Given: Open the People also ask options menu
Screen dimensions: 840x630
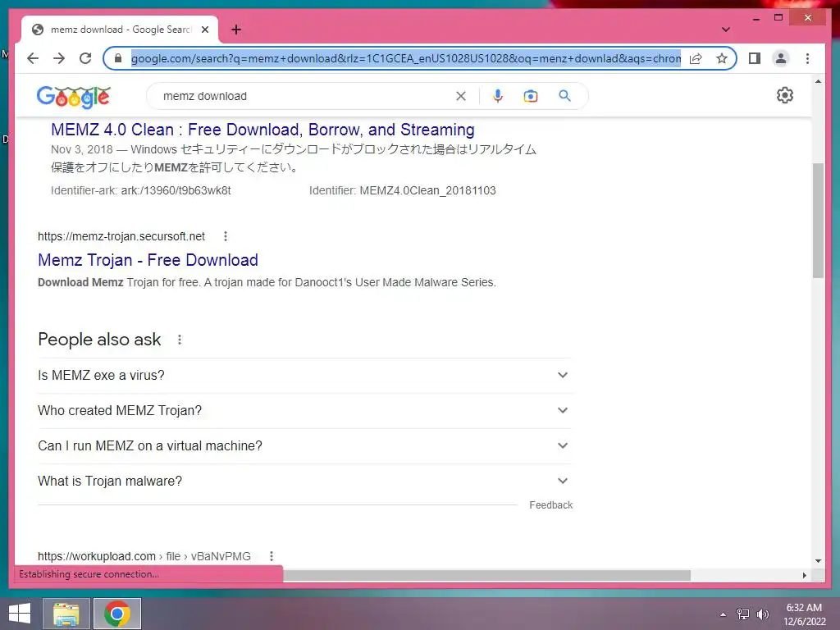Looking at the screenshot, I should (x=180, y=340).
